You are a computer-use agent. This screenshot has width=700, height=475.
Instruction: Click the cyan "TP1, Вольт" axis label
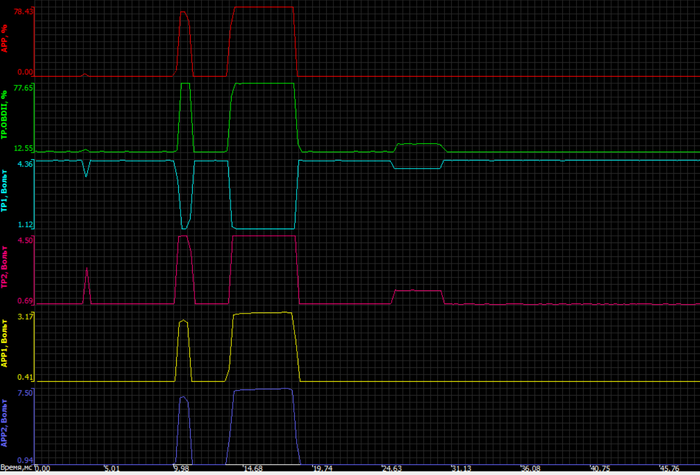click(5, 191)
